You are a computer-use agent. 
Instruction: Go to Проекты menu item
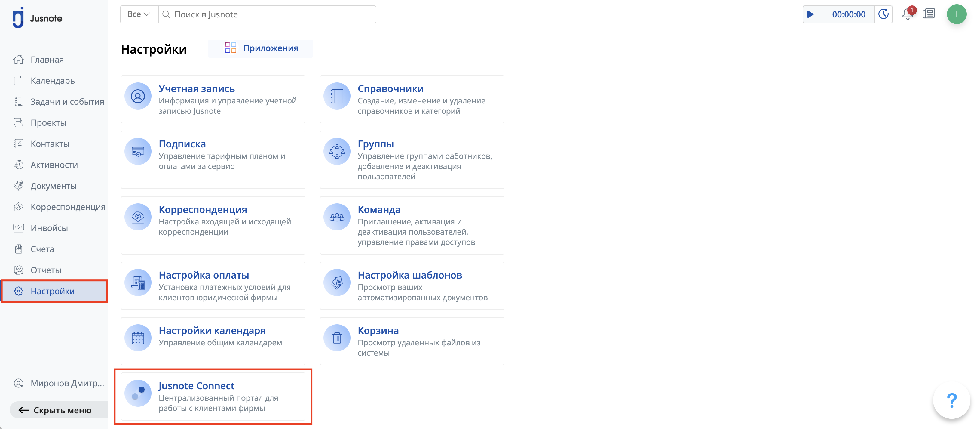48,122
